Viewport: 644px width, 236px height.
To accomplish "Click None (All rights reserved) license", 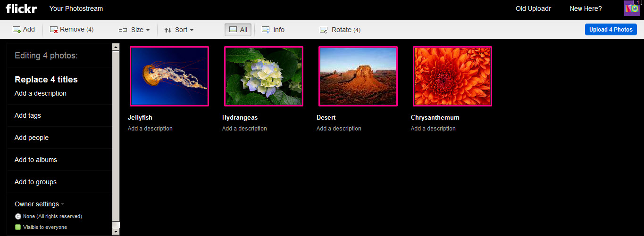I will 52,217.
